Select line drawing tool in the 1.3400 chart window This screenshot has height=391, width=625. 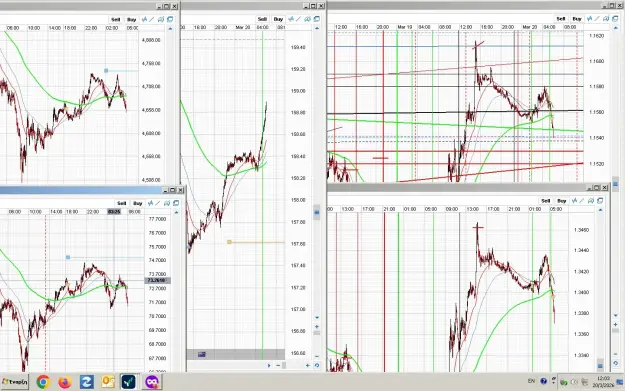click(582, 200)
